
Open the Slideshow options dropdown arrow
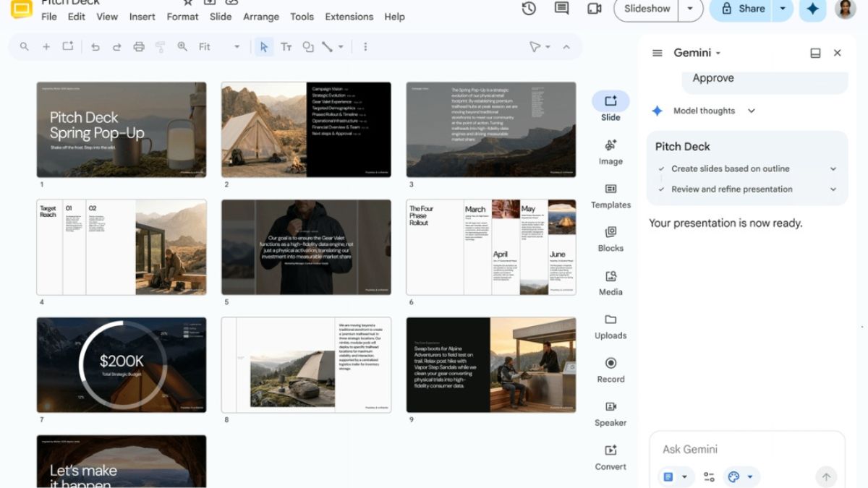pos(690,9)
